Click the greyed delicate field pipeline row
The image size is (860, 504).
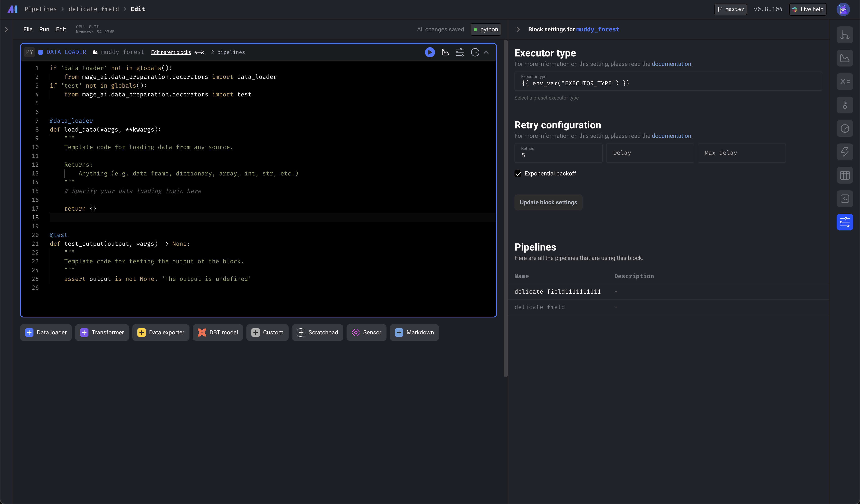668,307
